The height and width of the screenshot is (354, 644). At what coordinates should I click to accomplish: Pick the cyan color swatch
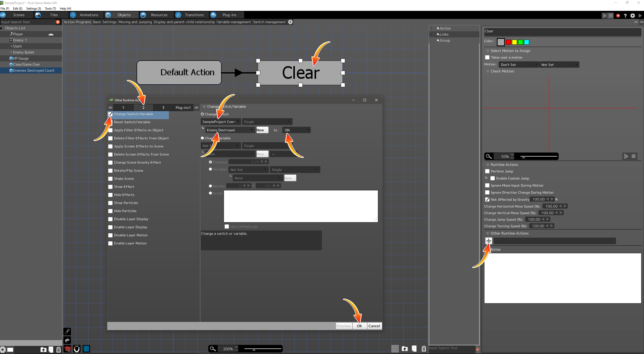tap(527, 42)
